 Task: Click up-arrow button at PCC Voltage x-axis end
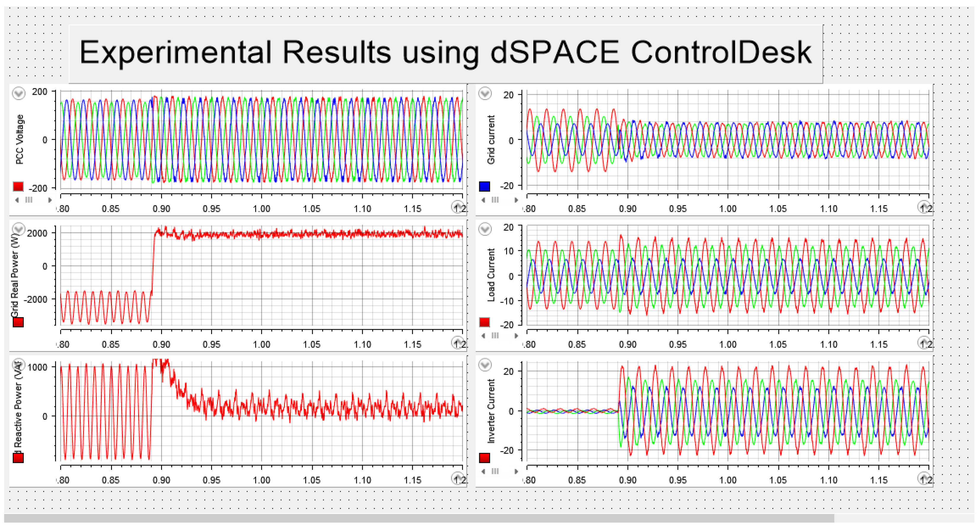(458, 206)
